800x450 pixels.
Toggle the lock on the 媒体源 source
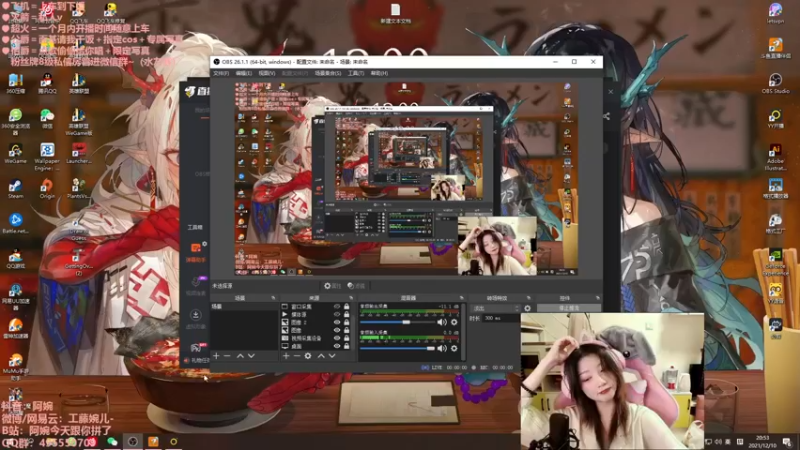346,315
